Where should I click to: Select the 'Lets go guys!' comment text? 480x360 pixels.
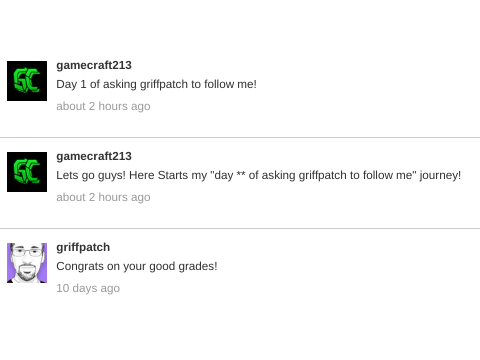coord(259,175)
